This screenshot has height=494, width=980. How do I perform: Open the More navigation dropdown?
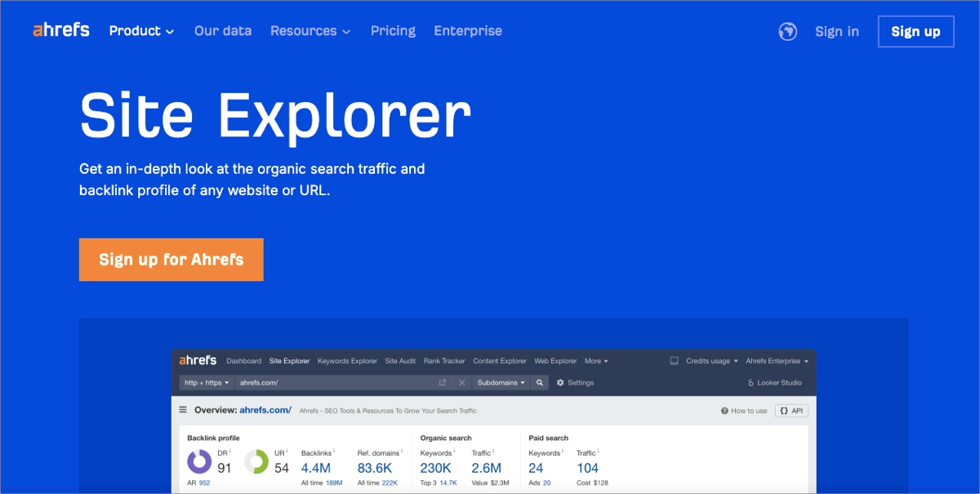coord(595,360)
